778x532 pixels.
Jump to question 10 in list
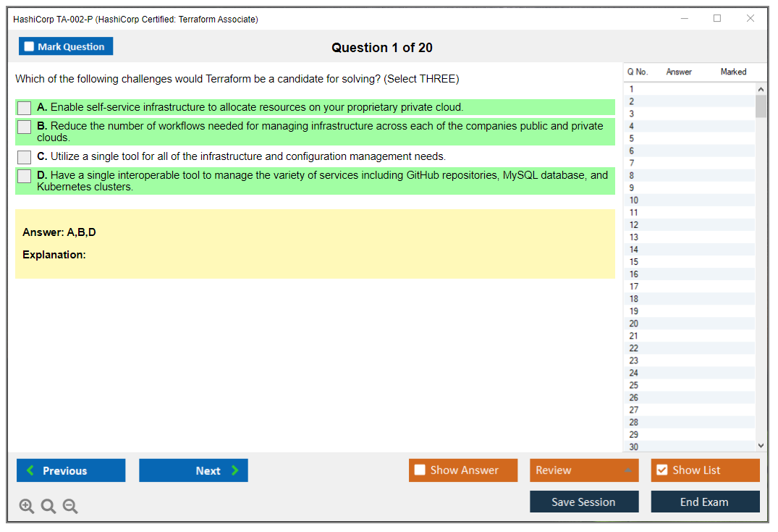[634, 200]
